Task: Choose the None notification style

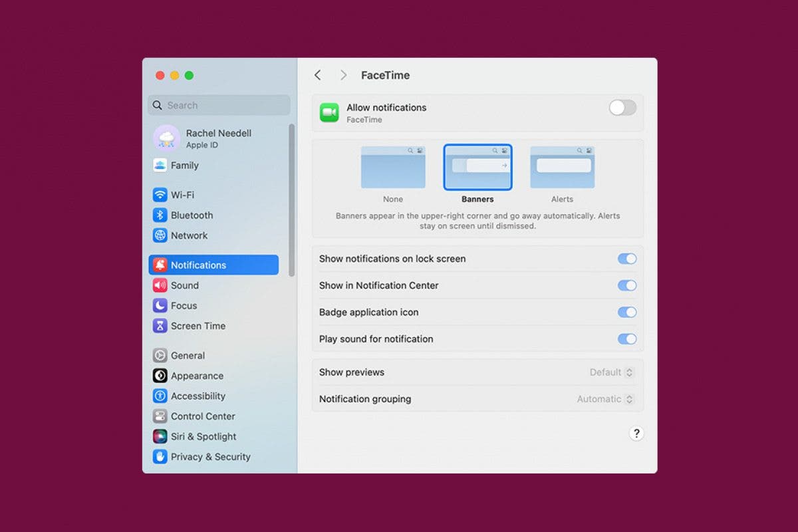Action: coord(393,169)
